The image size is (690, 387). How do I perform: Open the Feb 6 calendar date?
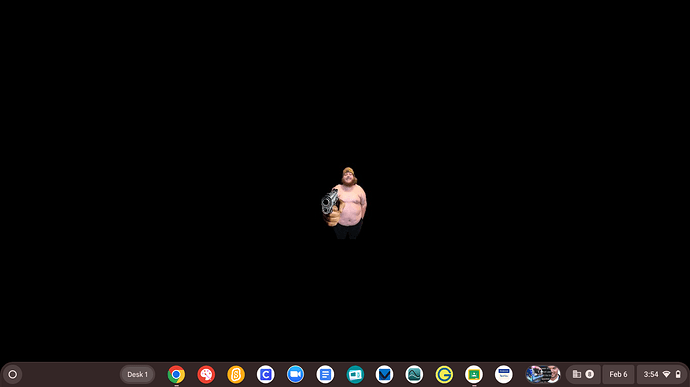point(618,374)
